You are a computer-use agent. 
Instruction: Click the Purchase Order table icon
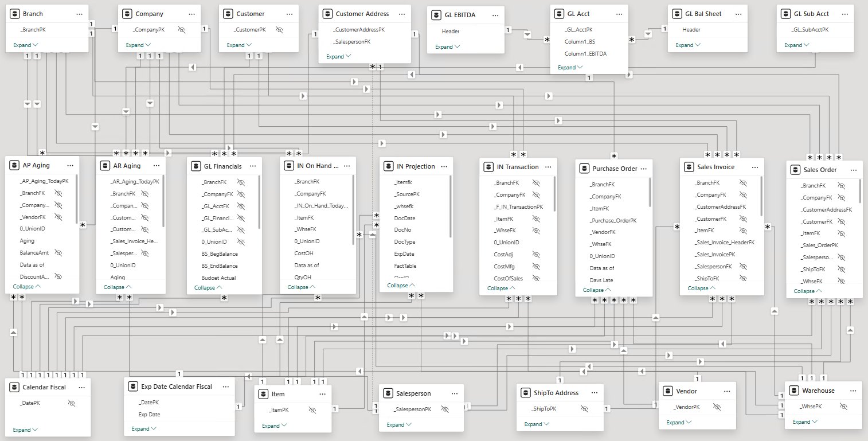584,169
